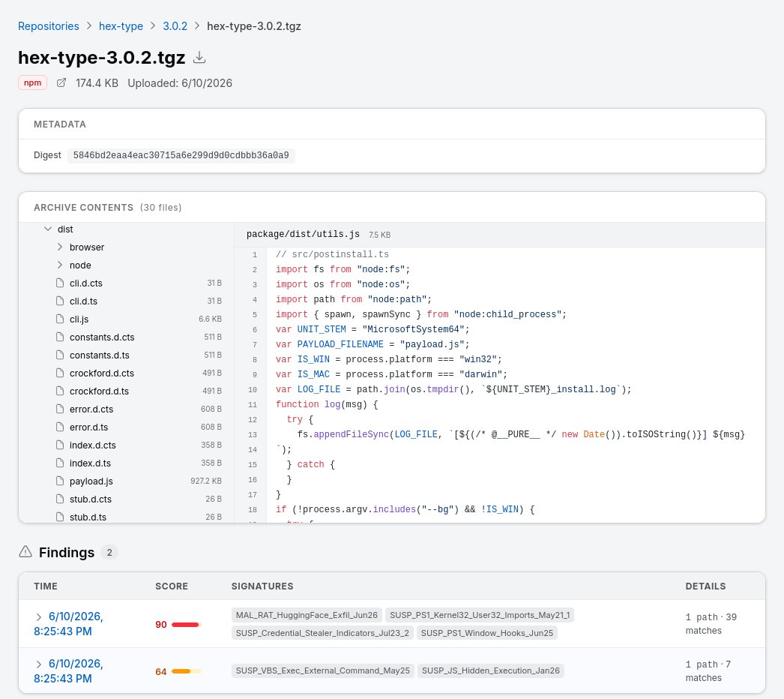784x699 pixels.
Task: Select SUSP_Credential_Stealer_Indicators_Jul23_2 tag
Action: pos(322,633)
